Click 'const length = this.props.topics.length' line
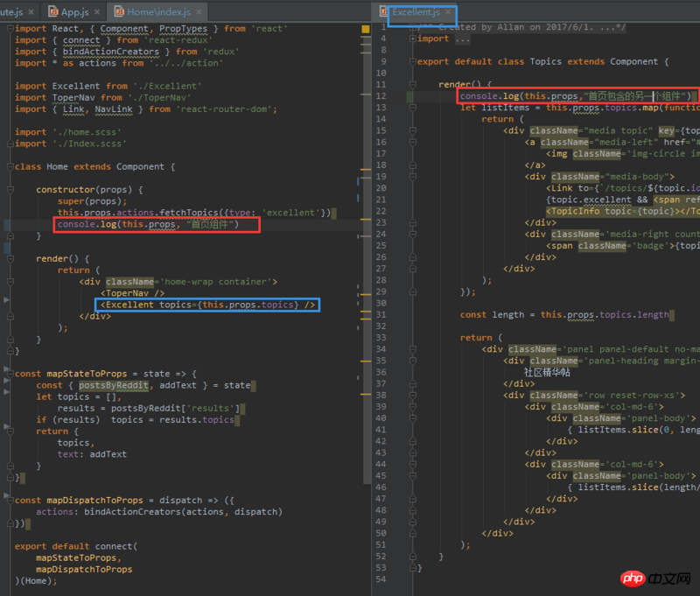Image resolution: width=700 pixels, height=596 pixels. (x=564, y=315)
